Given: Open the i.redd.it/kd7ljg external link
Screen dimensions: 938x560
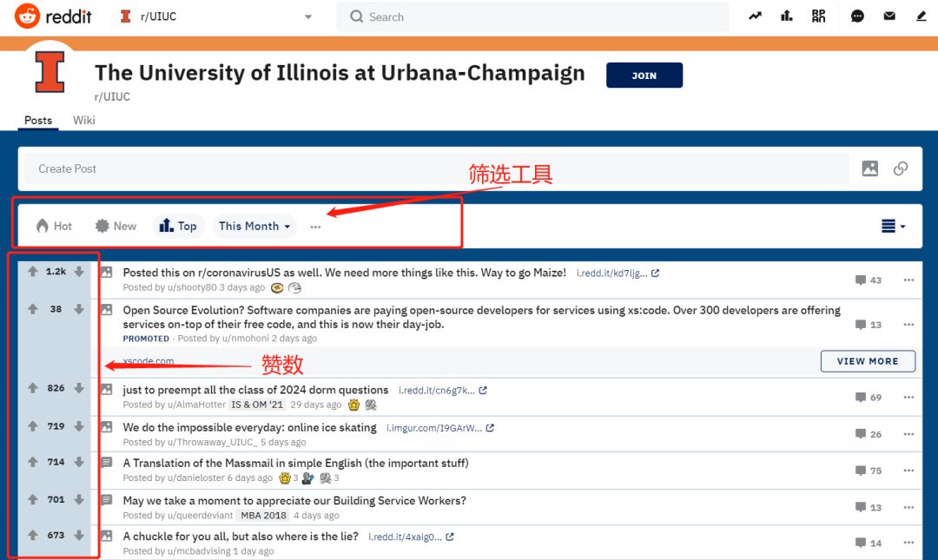Looking at the screenshot, I should click(x=618, y=273).
